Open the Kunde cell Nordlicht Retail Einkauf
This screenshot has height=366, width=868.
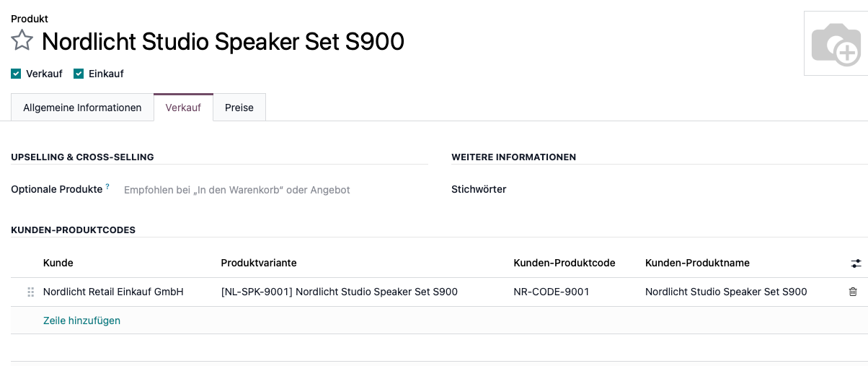pyautogui.click(x=113, y=292)
